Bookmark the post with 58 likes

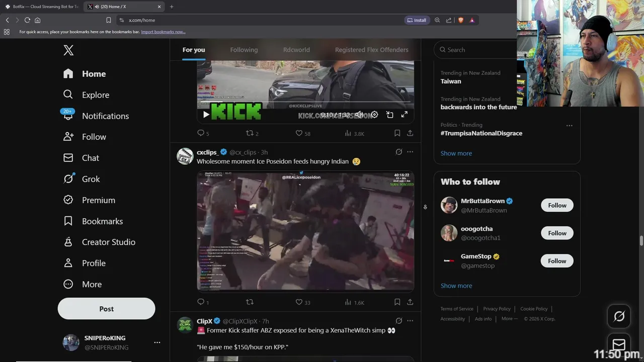pos(397,133)
